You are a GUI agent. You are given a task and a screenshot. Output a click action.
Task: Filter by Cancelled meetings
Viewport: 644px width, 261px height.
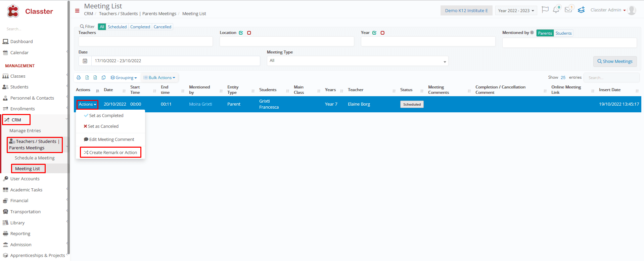click(163, 27)
